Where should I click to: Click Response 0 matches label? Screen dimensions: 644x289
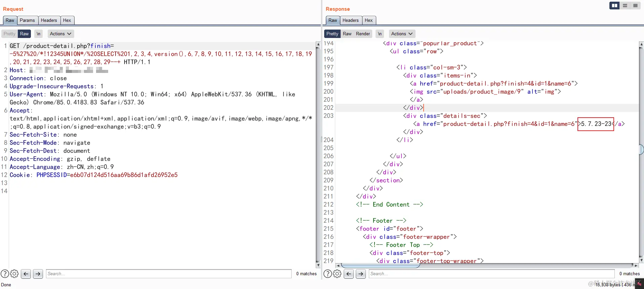click(x=630, y=274)
